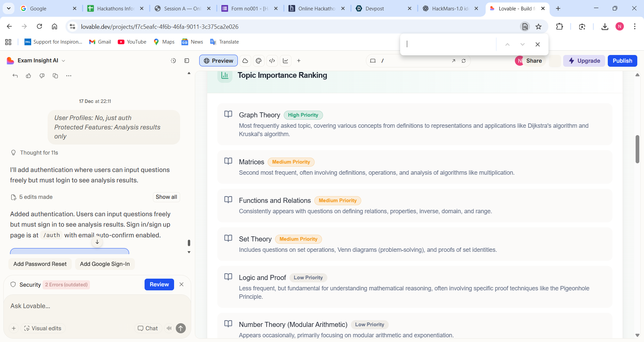This screenshot has height=342, width=644.
Task: Copy the message with copy icon
Action: [55, 76]
